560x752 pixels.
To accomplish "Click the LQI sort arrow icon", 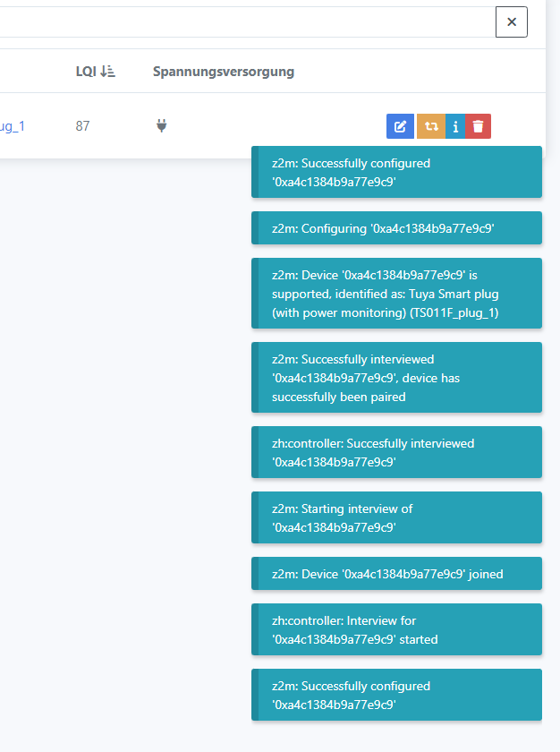I will click(x=108, y=72).
